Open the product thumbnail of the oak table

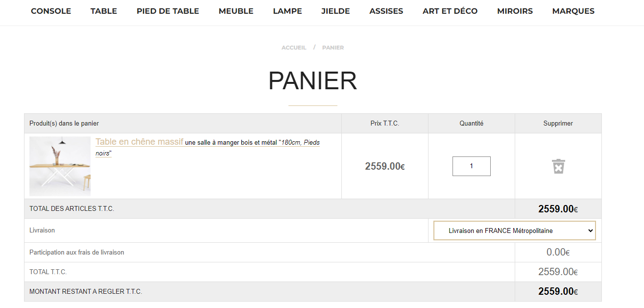[x=60, y=166]
